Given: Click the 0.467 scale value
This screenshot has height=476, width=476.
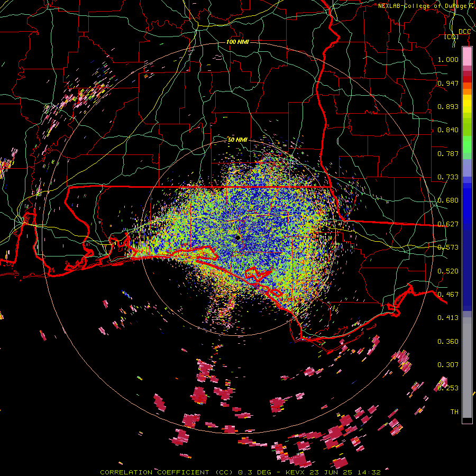Looking at the screenshot, I should tap(448, 295).
